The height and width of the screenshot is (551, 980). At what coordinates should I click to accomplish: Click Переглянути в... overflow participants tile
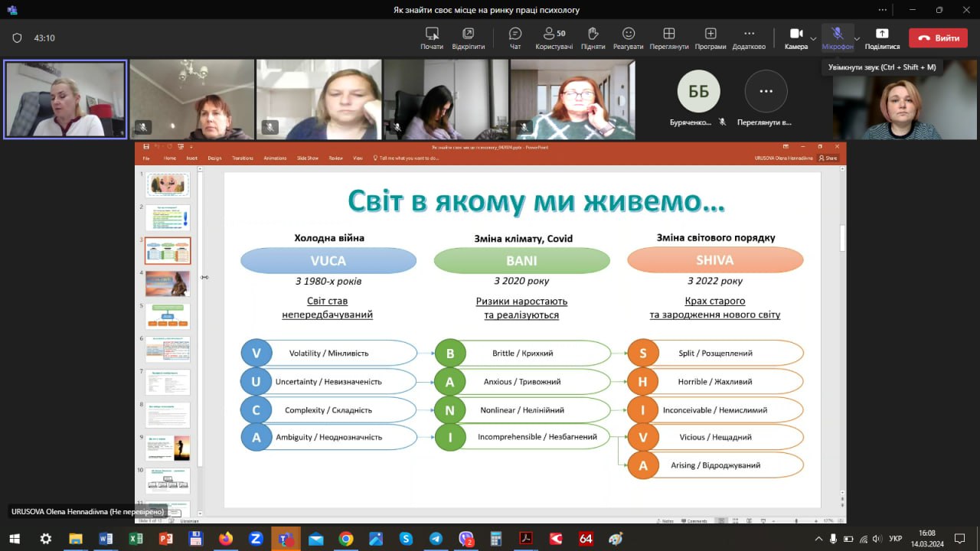pyautogui.click(x=766, y=99)
